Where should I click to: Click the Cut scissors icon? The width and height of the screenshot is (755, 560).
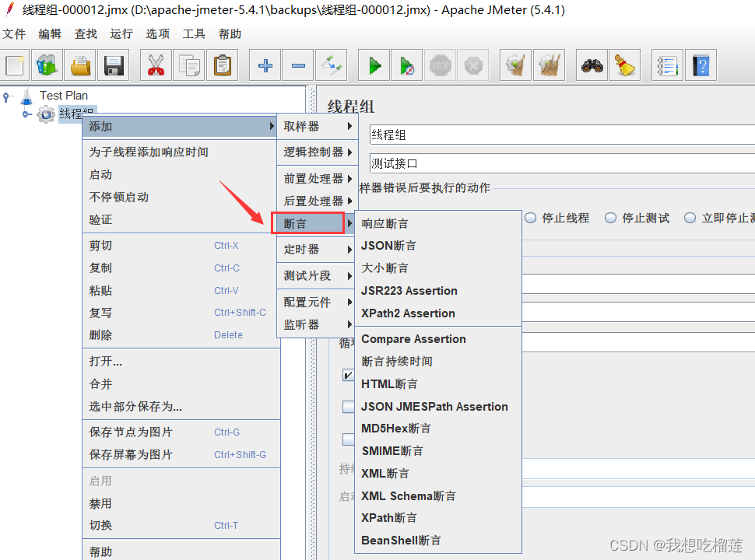click(x=156, y=65)
